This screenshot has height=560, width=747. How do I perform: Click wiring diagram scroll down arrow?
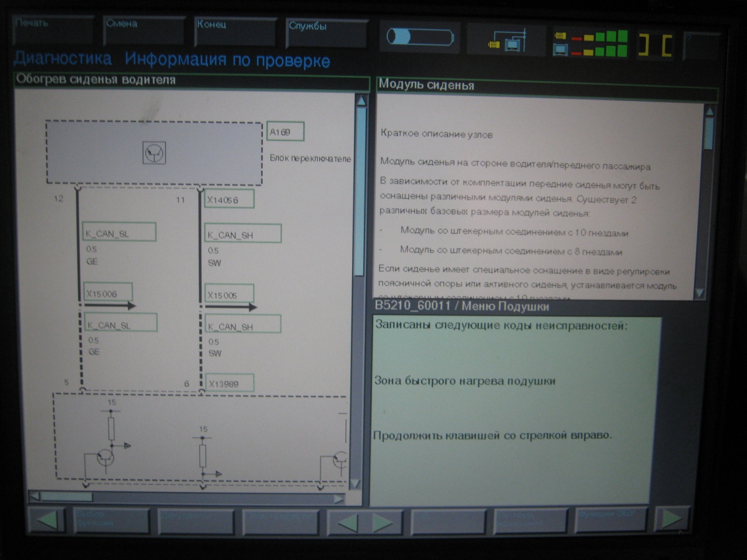pos(355,483)
